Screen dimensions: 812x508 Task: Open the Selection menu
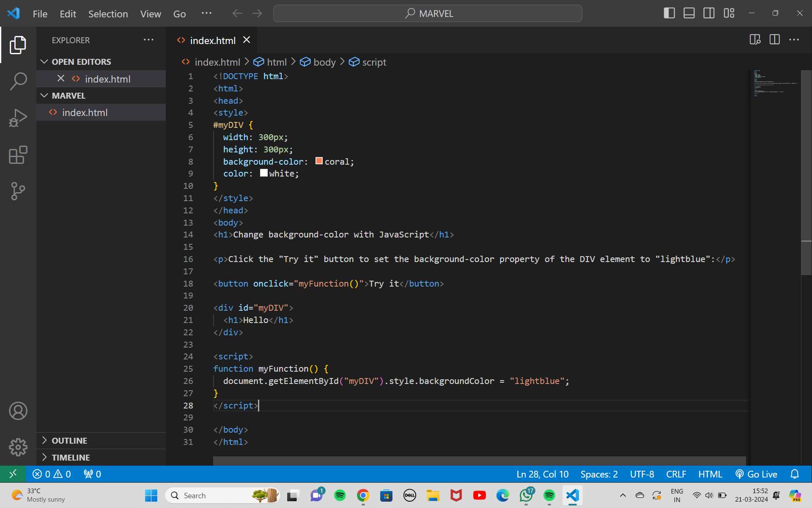[108, 14]
